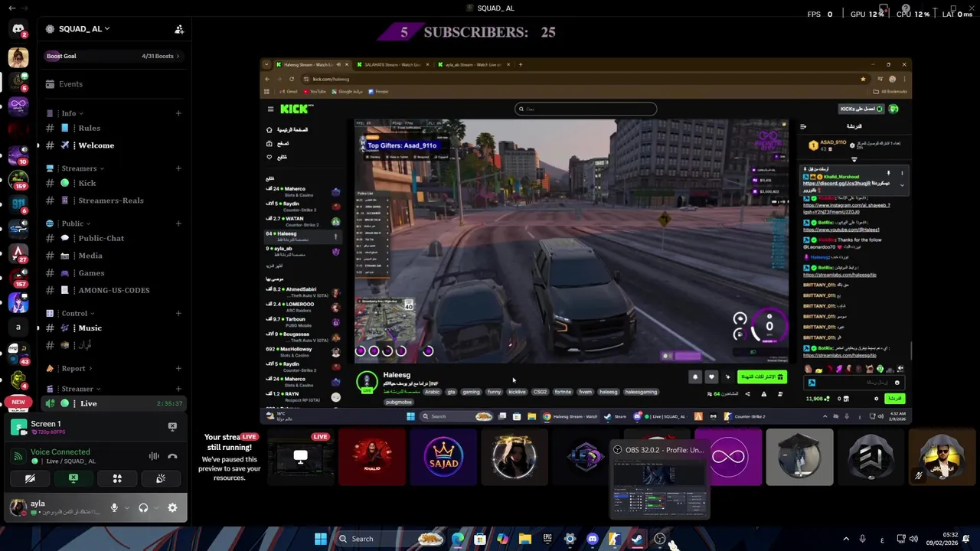
Task: Open the Public-Chat channel
Action: 113,238
